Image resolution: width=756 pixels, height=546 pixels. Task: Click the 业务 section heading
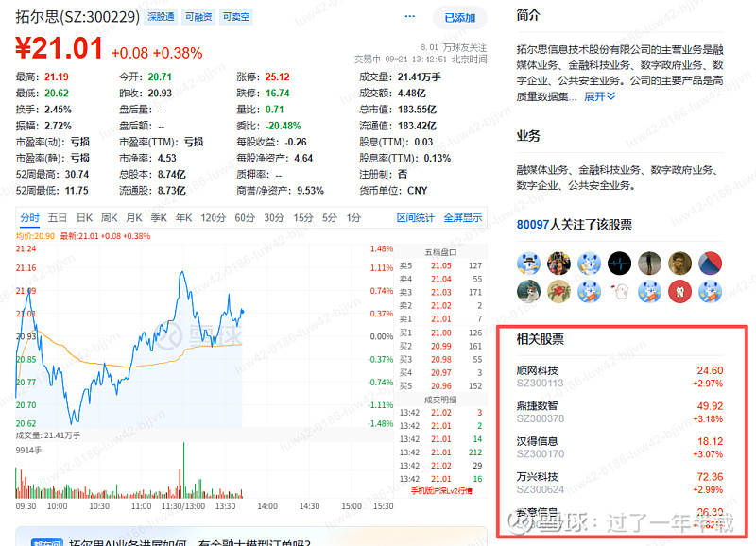pyautogui.click(x=528, y=136)
